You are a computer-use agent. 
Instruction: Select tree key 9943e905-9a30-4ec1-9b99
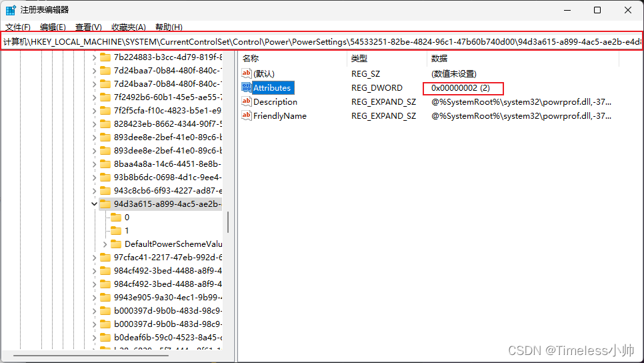point(167,297)
